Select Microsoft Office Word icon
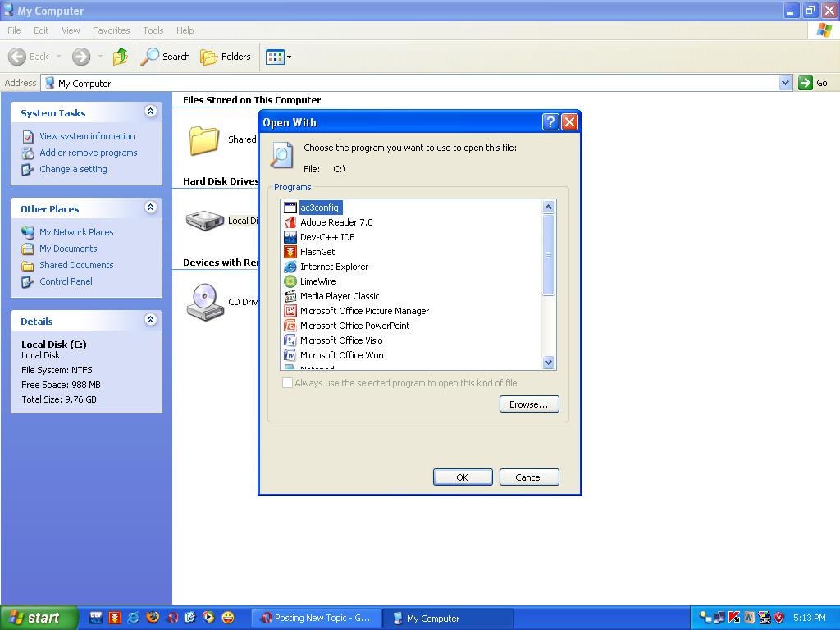The height and width of the screenshot is (630, 840). click(x=290, y=354)
